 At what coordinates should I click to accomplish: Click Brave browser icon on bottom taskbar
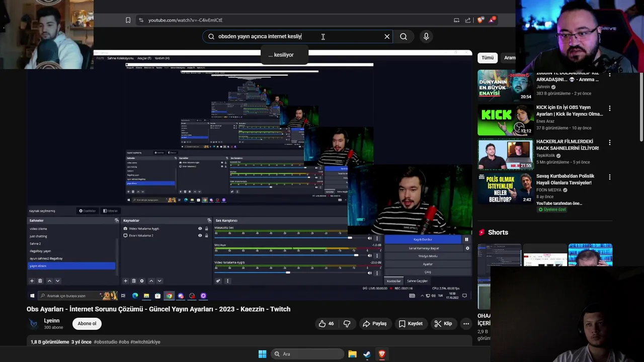pos(382,354)
